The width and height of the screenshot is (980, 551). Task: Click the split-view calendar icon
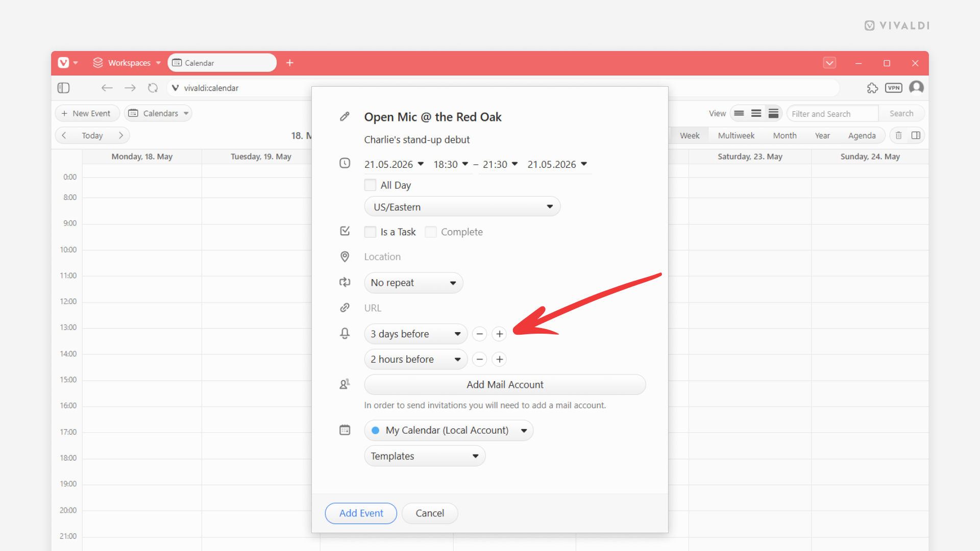(916, 135)
